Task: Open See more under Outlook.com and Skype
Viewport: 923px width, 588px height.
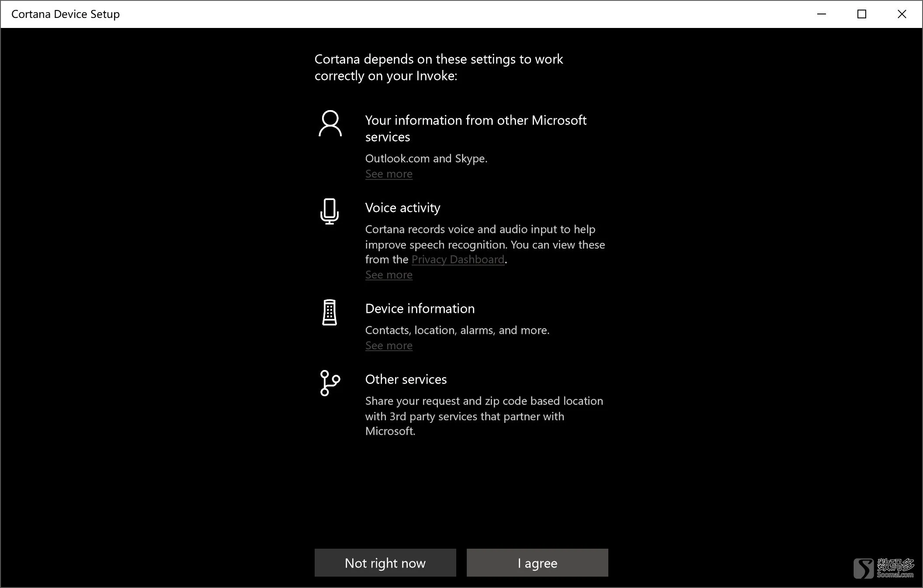Action: coord(389,174)
